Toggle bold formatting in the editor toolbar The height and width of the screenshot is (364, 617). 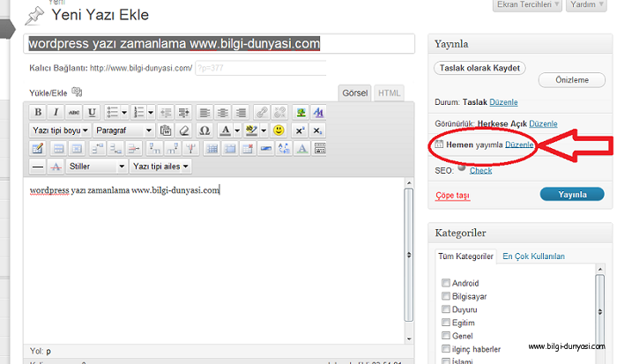click(38, 112)
